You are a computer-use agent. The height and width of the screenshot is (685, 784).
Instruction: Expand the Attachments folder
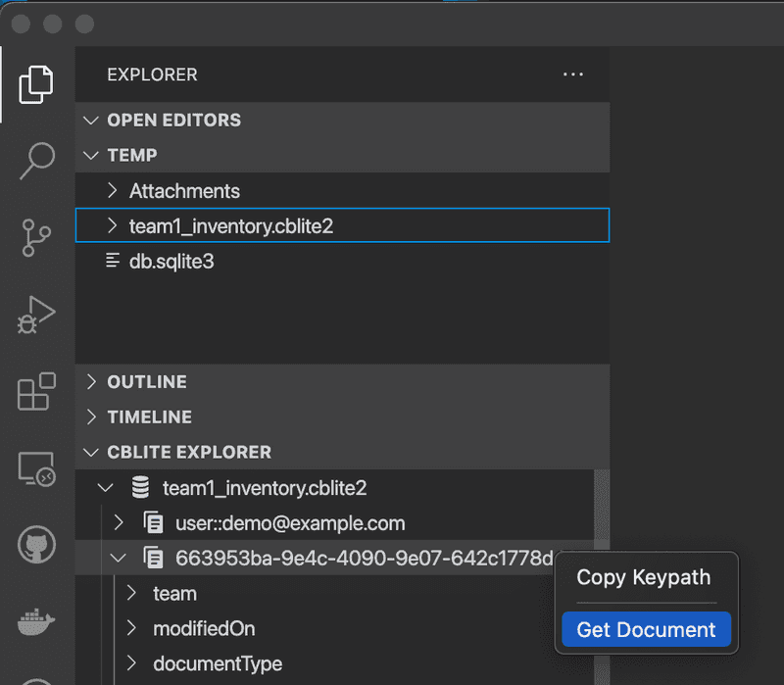tap(113, 190)
